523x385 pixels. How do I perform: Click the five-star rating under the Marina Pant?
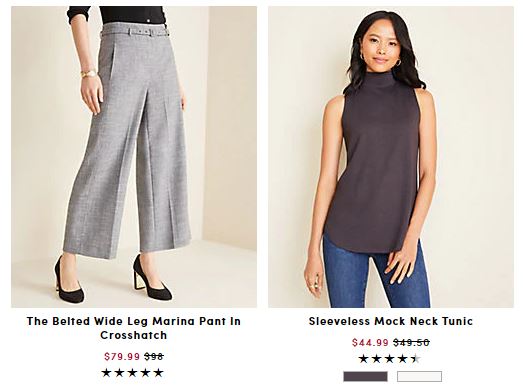[132, 373]
